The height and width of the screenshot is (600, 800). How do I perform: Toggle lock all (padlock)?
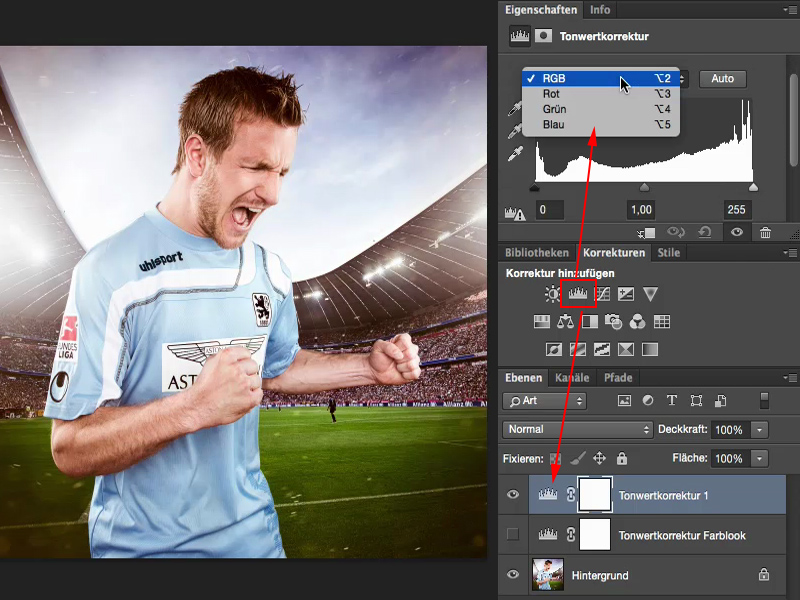621,458
